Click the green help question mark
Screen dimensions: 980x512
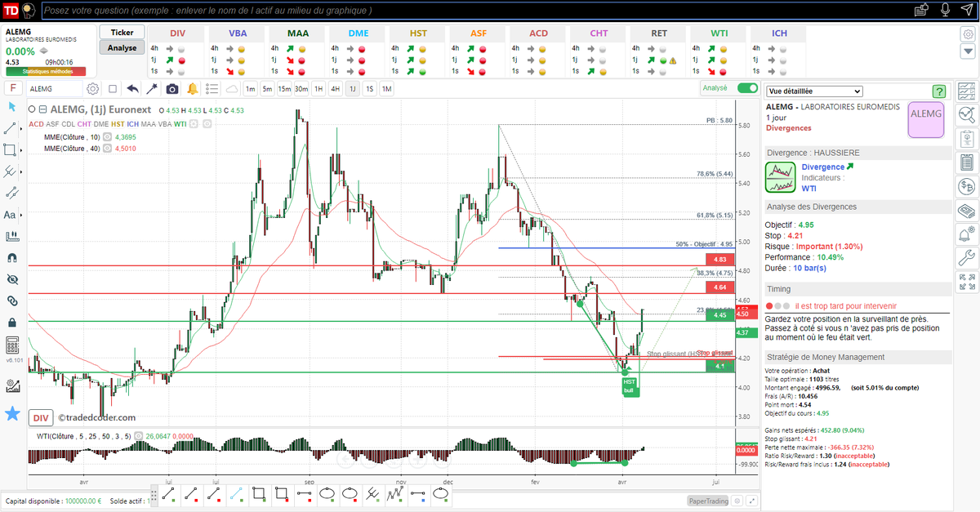tap(938, 91)
